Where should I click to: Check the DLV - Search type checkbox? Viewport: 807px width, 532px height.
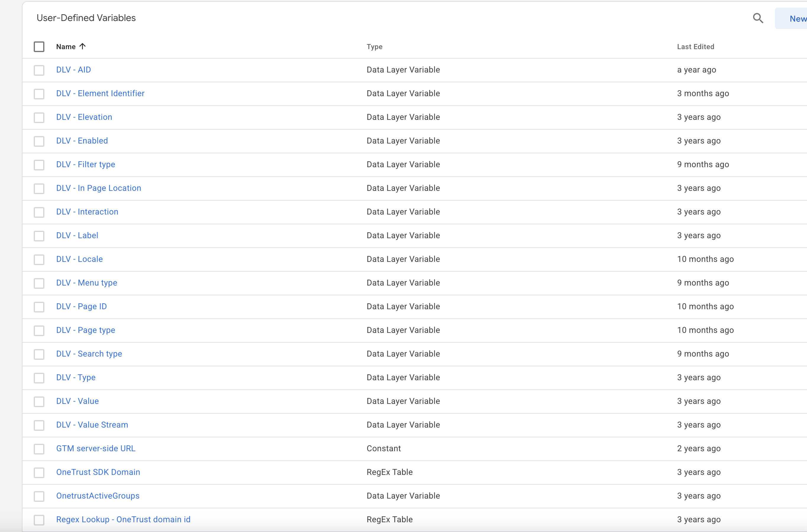coord(39,354)
